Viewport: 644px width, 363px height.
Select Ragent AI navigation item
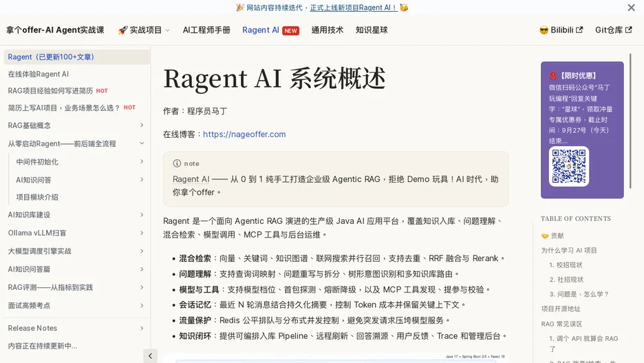[x=260, y=30]
